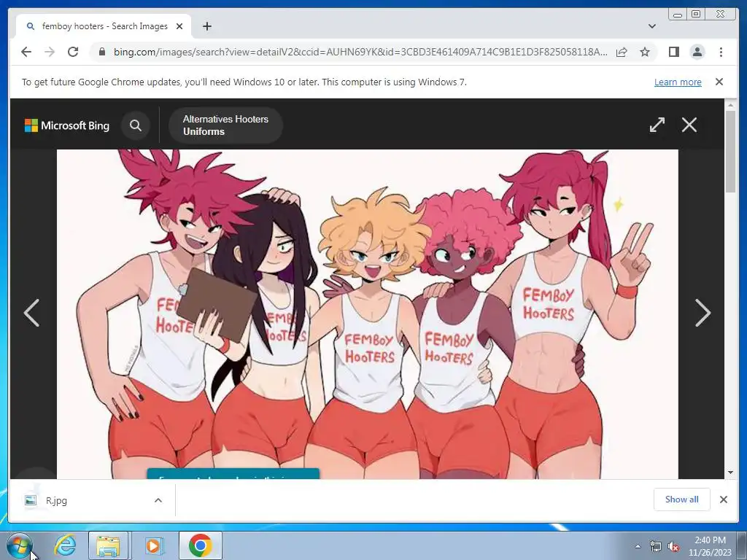Click Show all downloads button

tap(682, 499)
